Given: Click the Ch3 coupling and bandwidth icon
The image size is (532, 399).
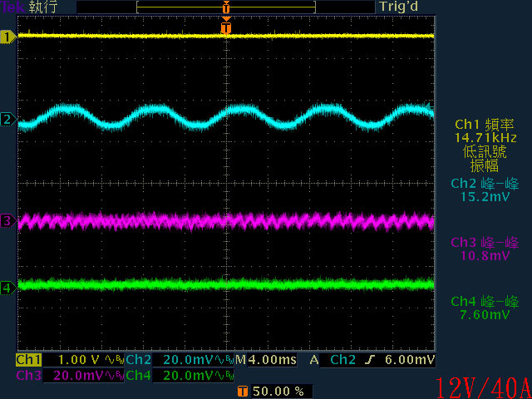Looking at the screenshot, I should point(115,376).
